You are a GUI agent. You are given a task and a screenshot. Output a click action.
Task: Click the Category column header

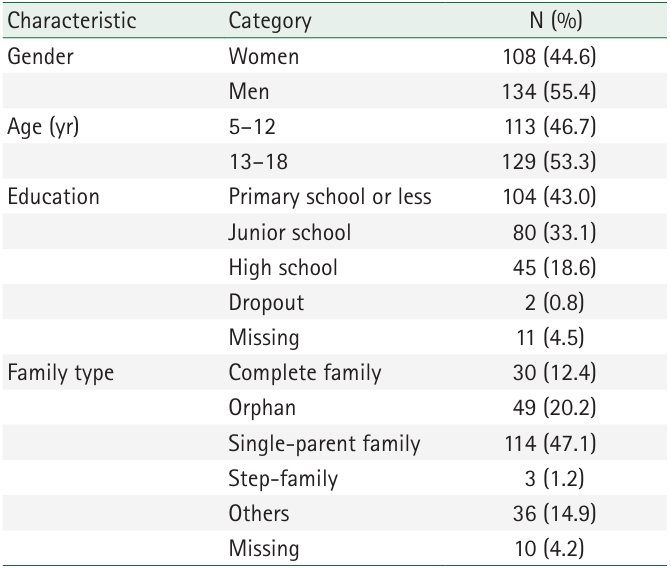(x=269, y=20)
